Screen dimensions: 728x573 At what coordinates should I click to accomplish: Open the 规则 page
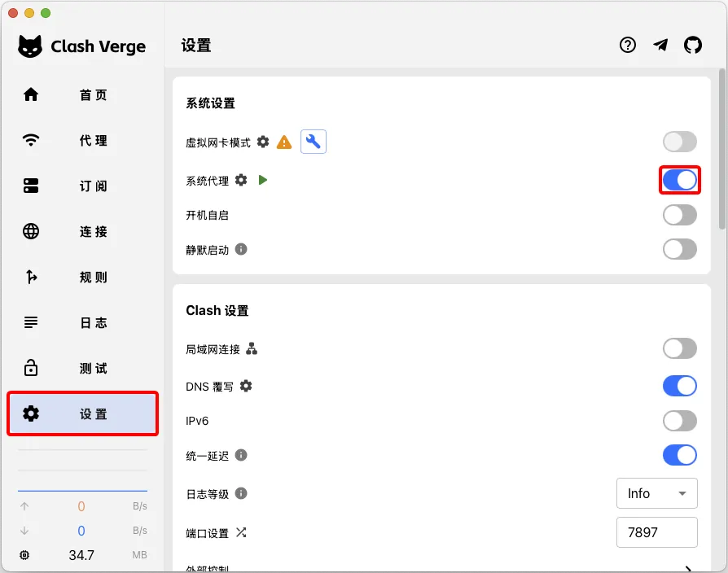pos(82,277)
